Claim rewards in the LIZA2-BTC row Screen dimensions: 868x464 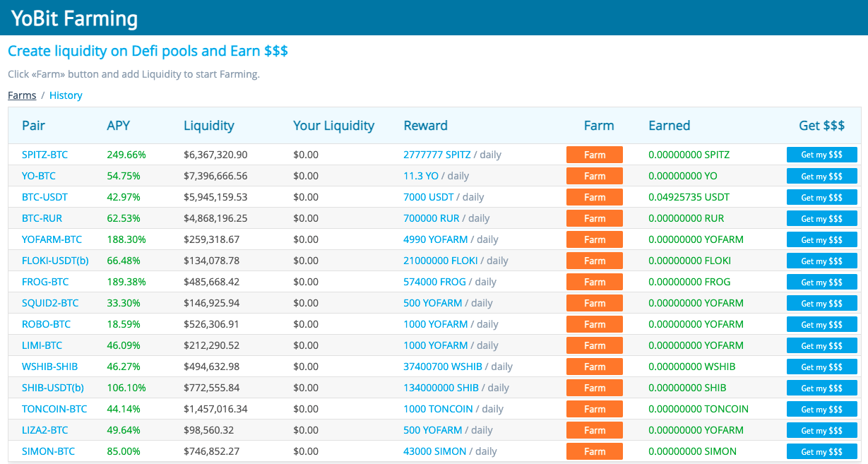point(822,430)
